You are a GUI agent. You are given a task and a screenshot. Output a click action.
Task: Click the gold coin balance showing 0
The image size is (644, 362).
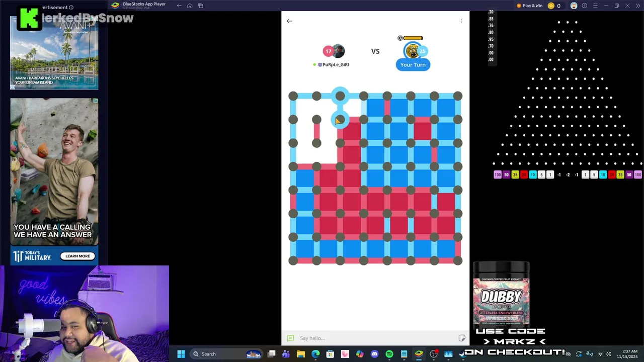click(554, 6)
